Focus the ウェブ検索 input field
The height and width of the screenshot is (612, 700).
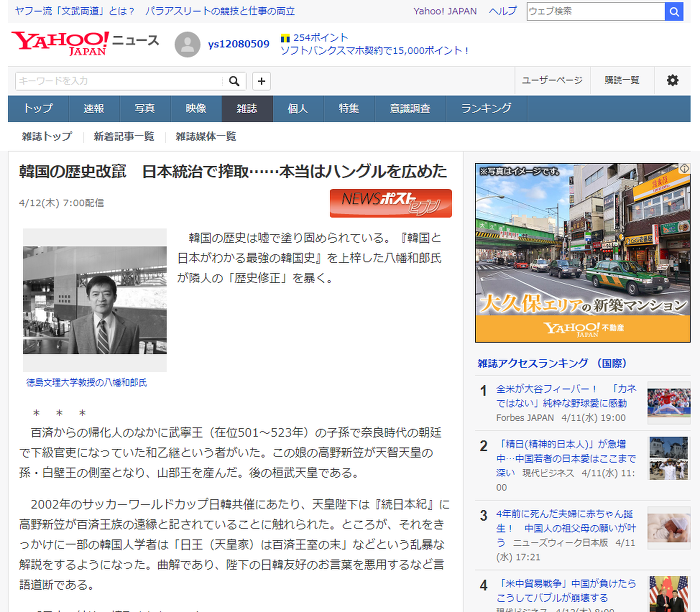click(x=596, y=12)
